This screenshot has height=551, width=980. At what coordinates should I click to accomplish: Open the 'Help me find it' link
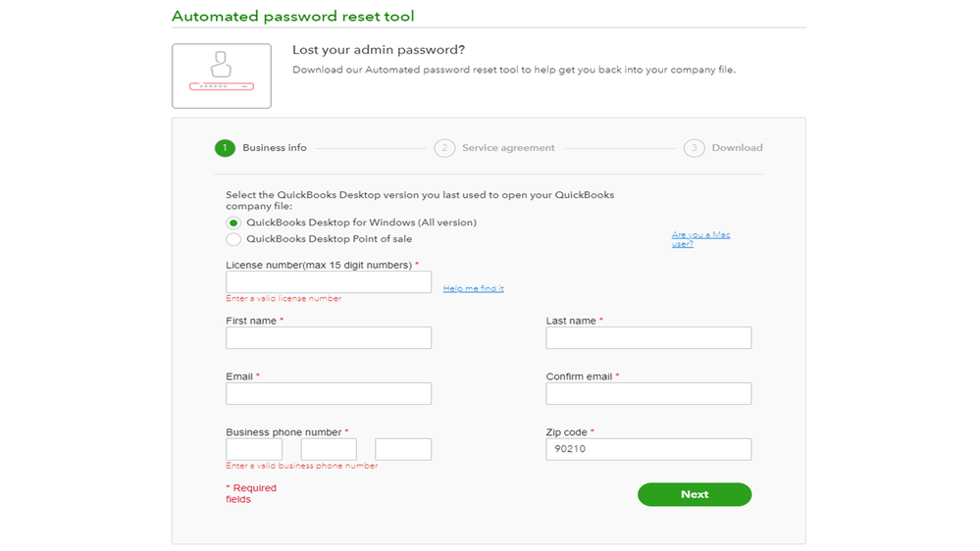point(473,288)
